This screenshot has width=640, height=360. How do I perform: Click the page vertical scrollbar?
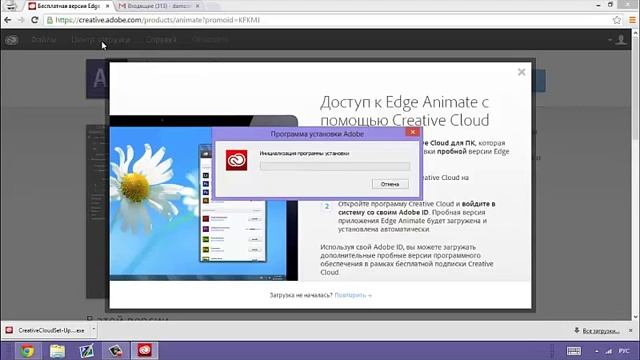(x=635, y=176)
